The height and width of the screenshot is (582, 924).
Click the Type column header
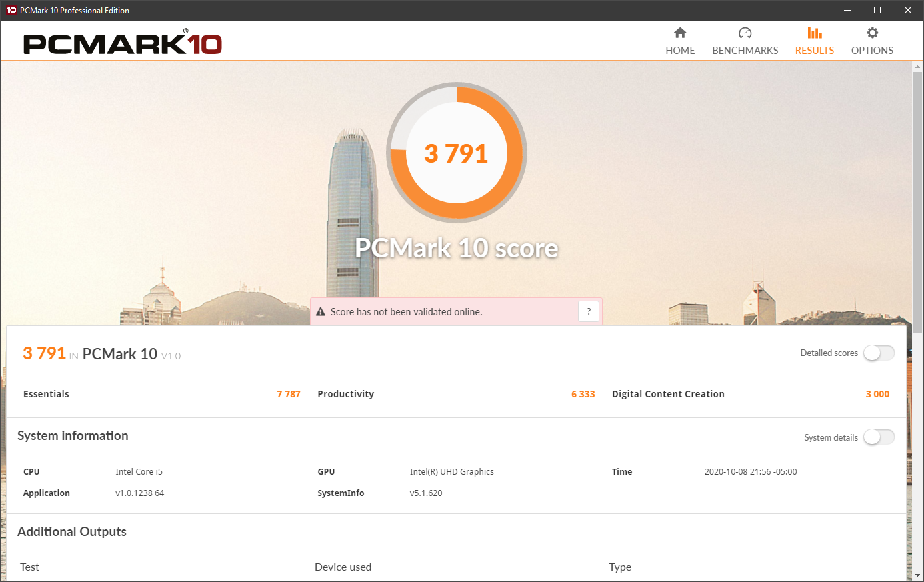620,567
